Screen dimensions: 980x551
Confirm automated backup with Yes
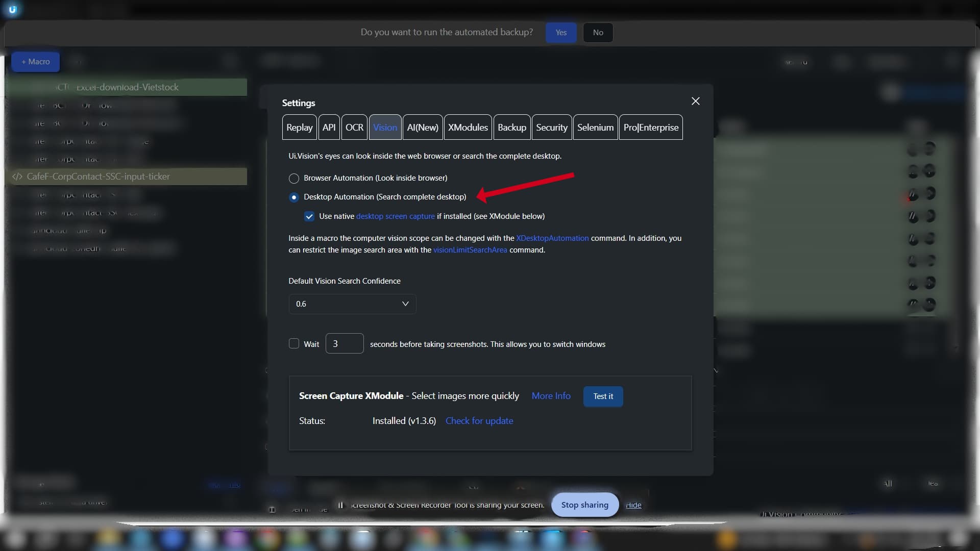[561, 33]
